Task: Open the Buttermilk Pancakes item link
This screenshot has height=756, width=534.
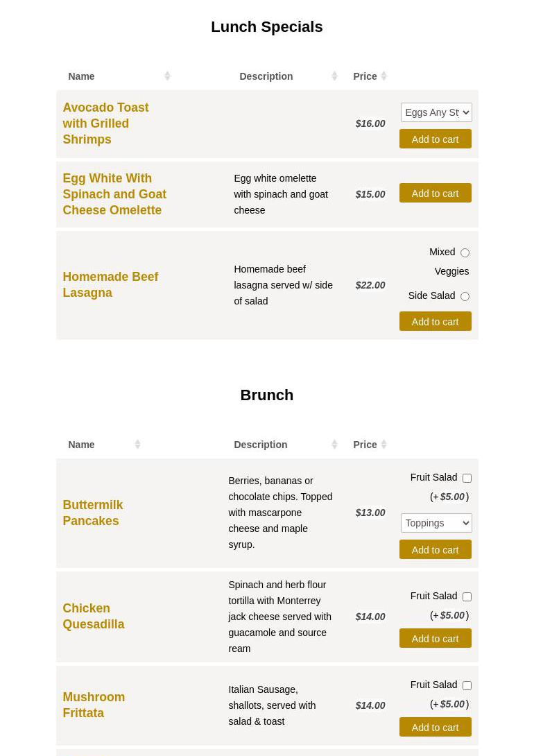Action: pyautogui.click(x=92, y=513)
